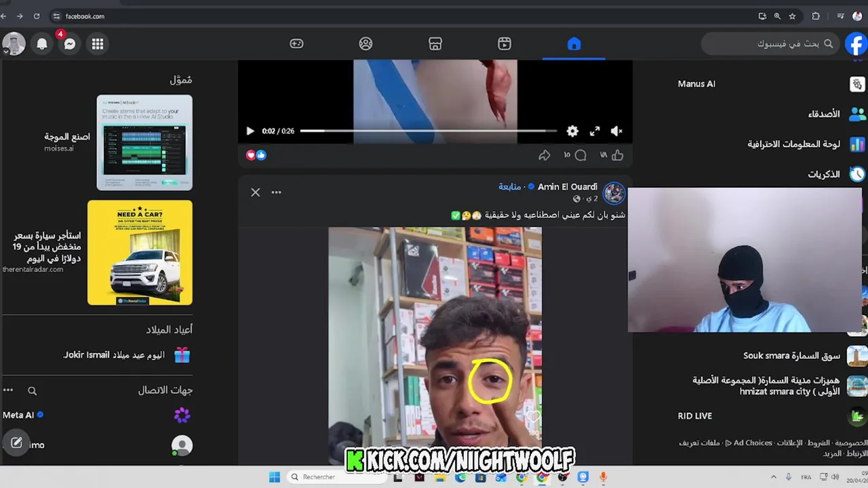Reload the page
Viewport: 868px width, 488px height.
(x=37, y=16)
